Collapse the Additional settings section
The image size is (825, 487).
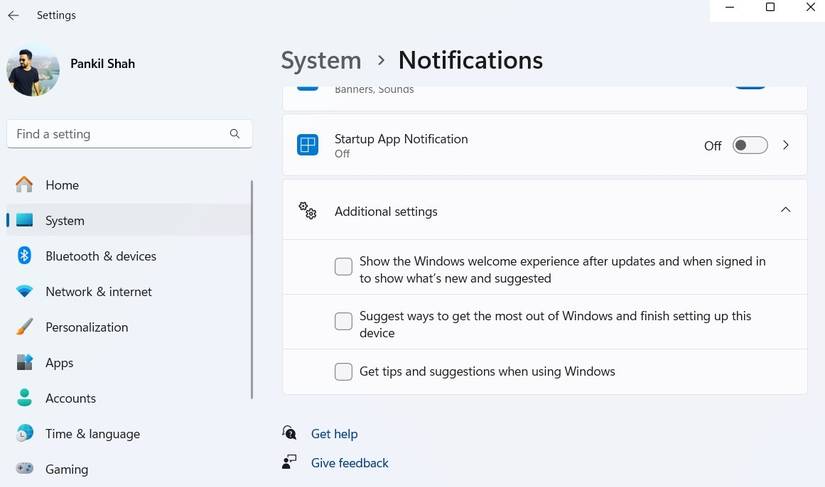tap(785, 210)
